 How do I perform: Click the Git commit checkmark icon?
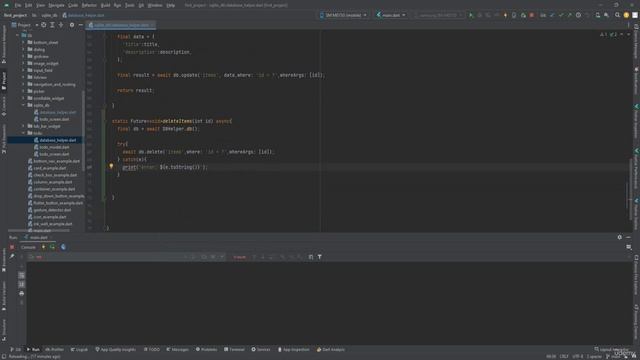pyautogui.click(x=561, y=15)
